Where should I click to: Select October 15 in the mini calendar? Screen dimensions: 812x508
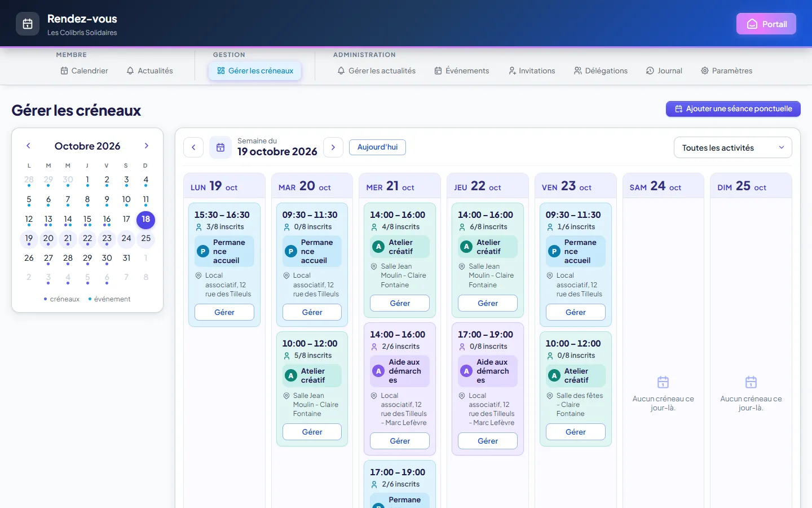(87, 220)
